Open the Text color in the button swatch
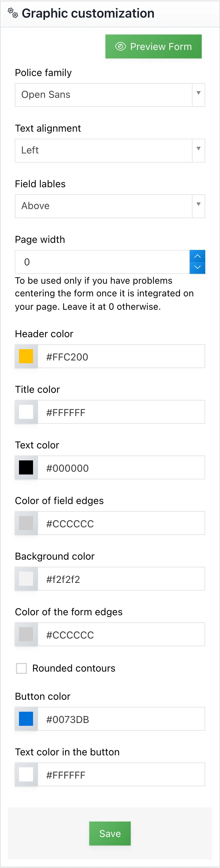220x868 pixels. 26,774
